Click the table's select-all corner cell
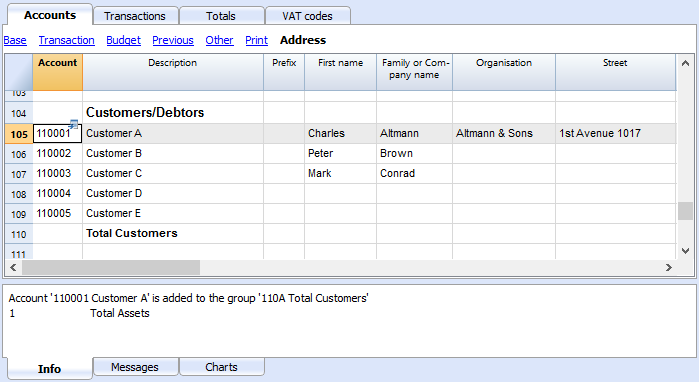This screenshot has height=382, width=699. click(19, 72)
